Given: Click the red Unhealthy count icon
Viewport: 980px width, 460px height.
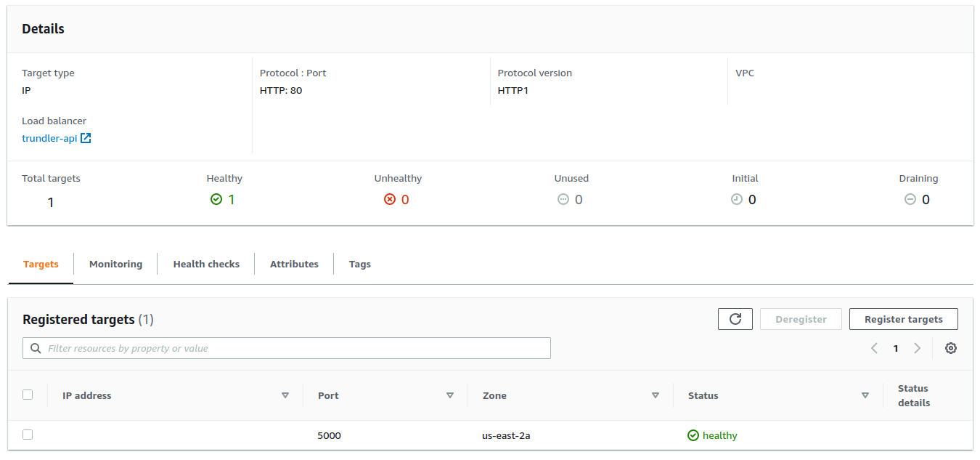Looking at the screenshot, I should pyautogui.click(x=390, y=199).
